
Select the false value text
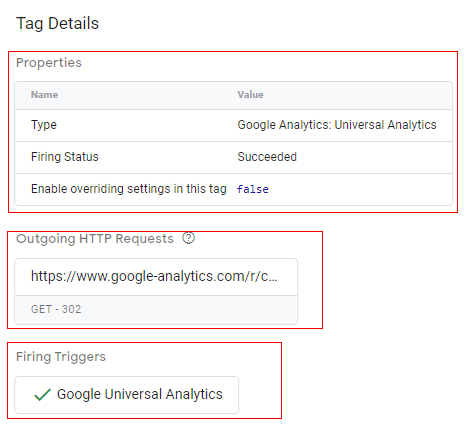click(x=253, y=189)
